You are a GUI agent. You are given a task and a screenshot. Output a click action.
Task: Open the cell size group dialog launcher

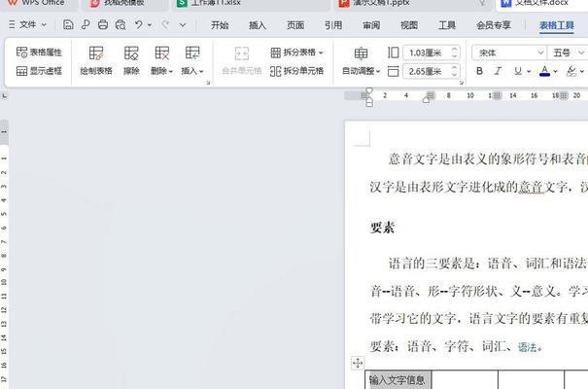pos(462,83)
